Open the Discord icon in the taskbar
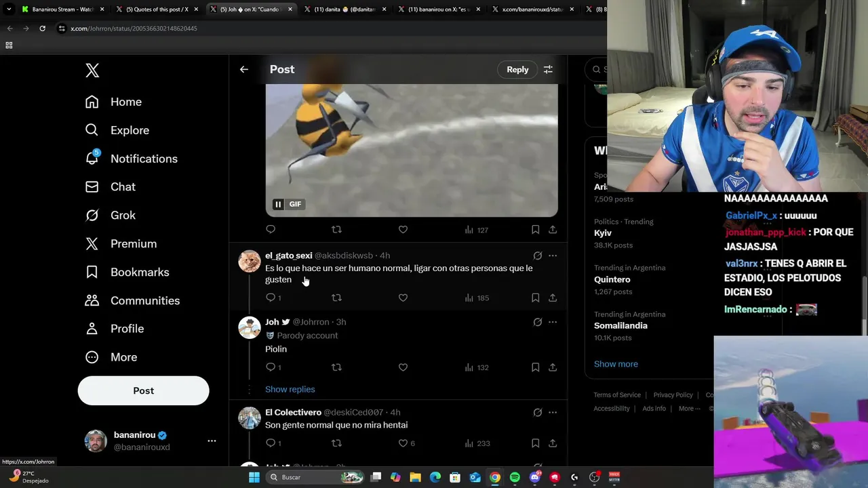This screenshot has height=488, width=868. 535,477
